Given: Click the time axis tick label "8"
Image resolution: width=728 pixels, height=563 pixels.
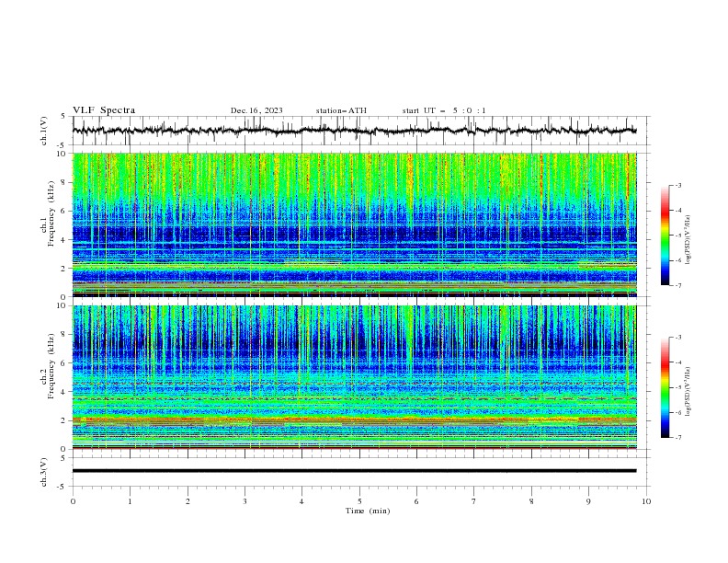Looking at the screenshot, I should (x=531, y=501).
